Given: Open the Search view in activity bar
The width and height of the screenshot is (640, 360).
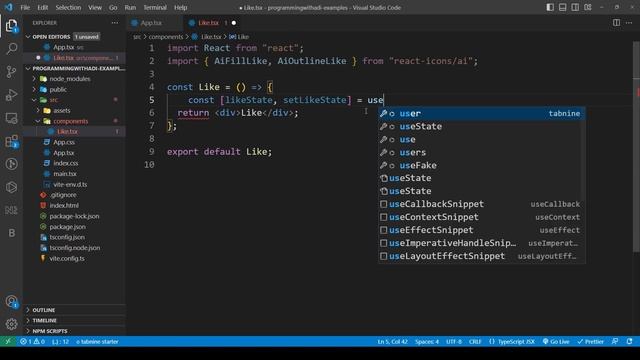Looking at the screenshot, I should [x=11, y=49].
